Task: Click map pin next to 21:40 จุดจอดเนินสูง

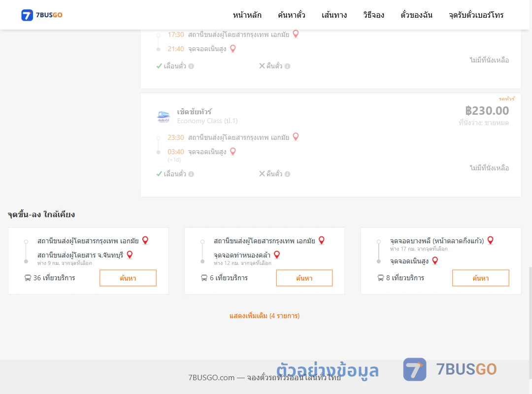Action: (x=233, y=49)
